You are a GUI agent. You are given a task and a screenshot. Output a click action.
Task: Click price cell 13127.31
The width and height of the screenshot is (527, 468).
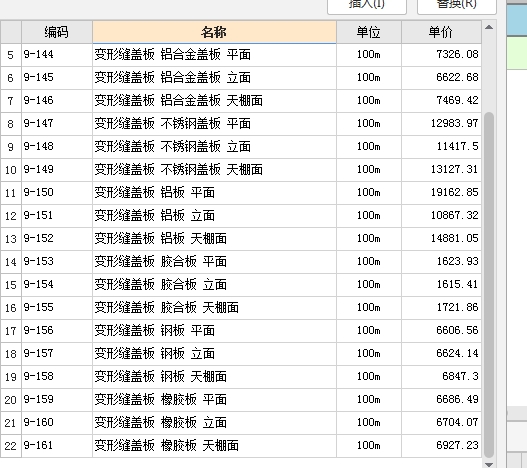441,170
